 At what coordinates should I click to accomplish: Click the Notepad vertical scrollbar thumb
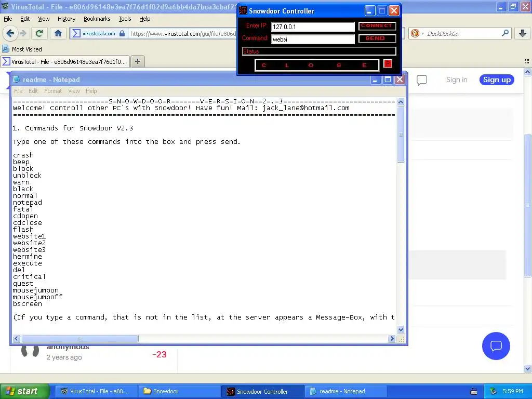(x=401, y=135)
